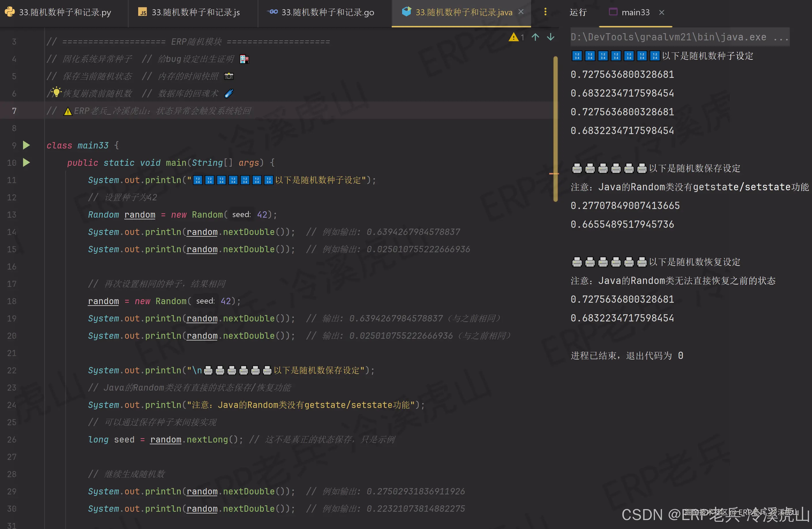This screenshot has width=812, height=529.
Task: Click the value 42 on line 13
Action: coord(262,214)
